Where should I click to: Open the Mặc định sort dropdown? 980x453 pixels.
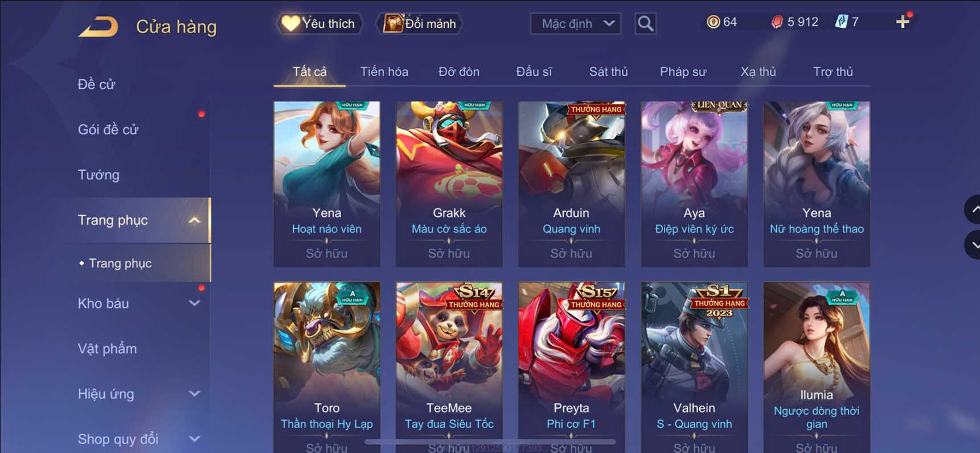point(576,23)
